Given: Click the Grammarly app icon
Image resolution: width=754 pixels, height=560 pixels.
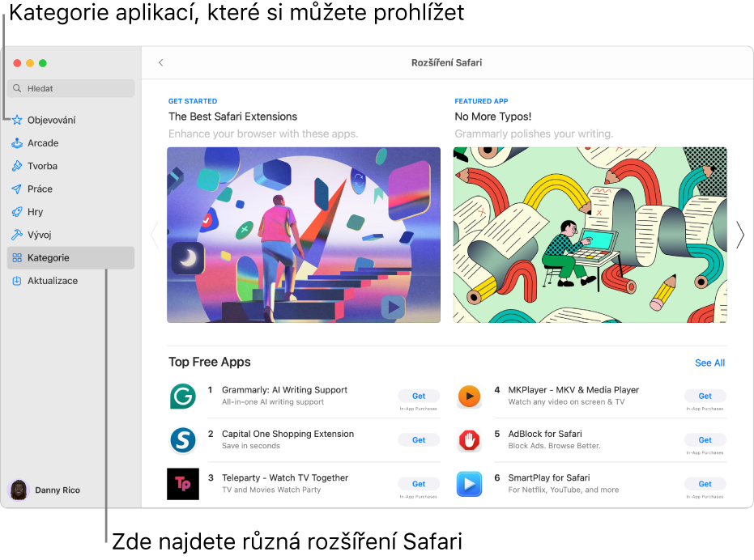Looking at the screenshot, I should 182,396.
